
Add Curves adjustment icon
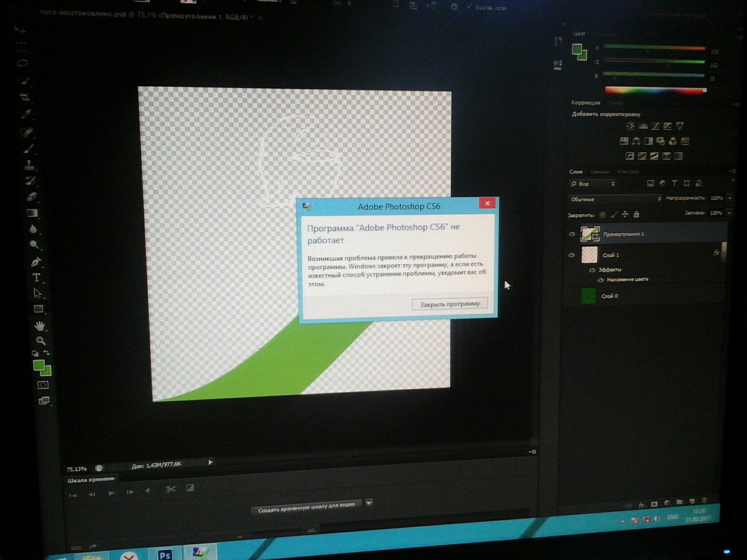(x=655, y=126)
